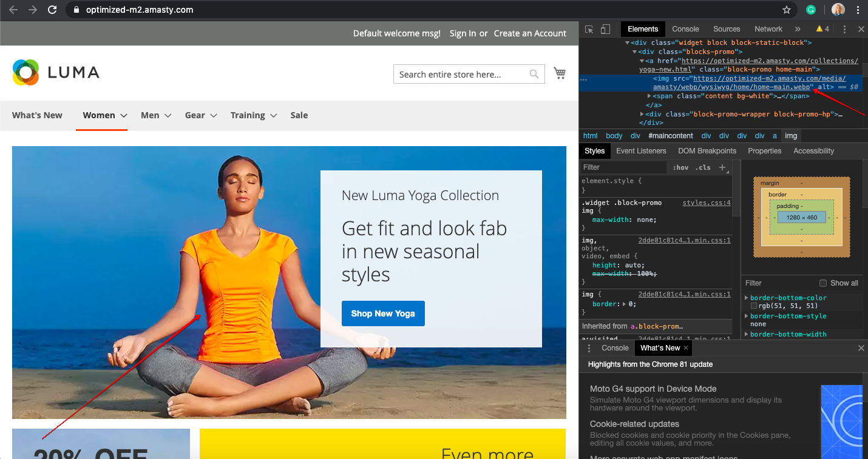Click the Create an Account link
Image resolution: width=868 pixels, height=459 pixels.
(530, 33)
